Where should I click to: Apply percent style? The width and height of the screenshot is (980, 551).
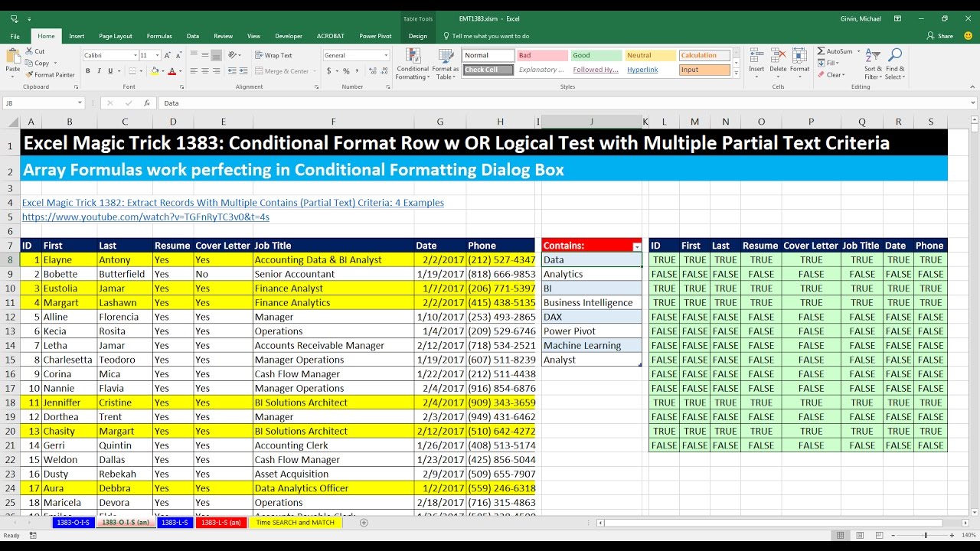point(346,71)
